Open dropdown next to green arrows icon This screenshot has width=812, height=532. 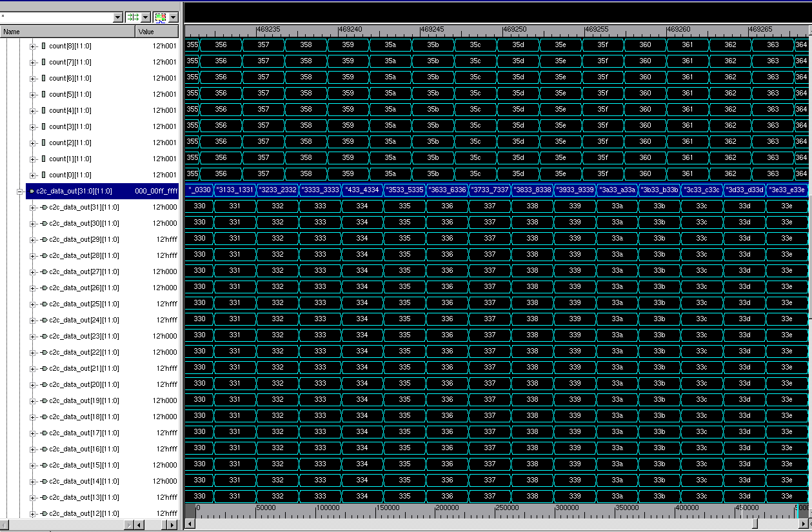(x=145, y=17)
